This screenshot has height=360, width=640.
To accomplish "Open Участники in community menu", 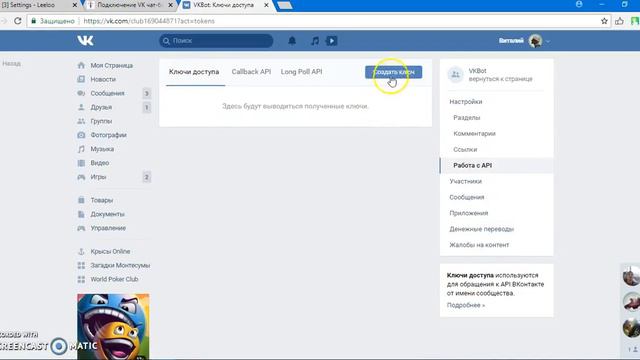I will pos(465,181).
